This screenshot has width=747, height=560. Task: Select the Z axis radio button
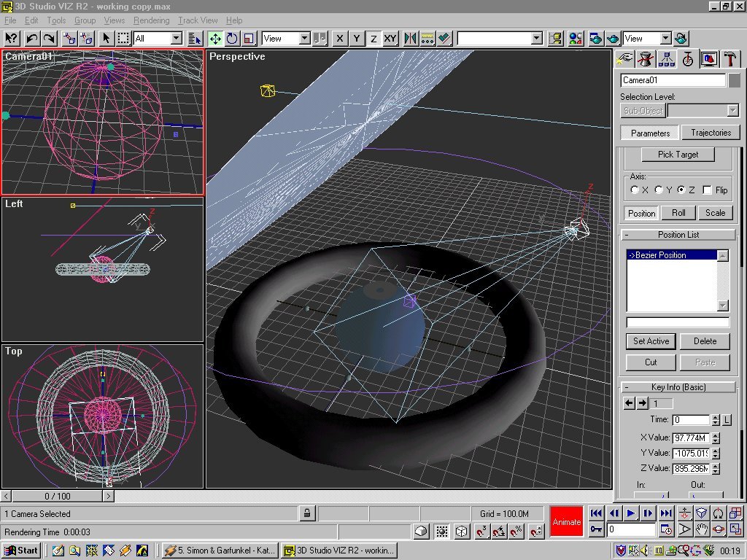point(681,190)
